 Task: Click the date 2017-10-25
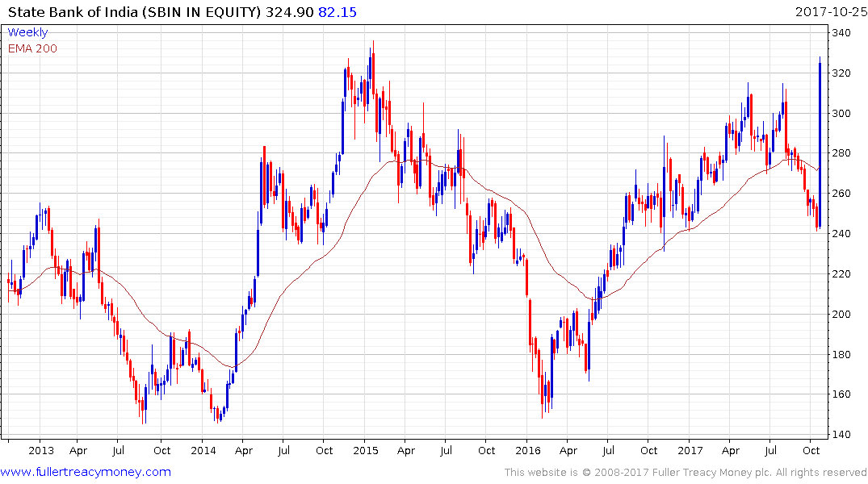point(831,12)
